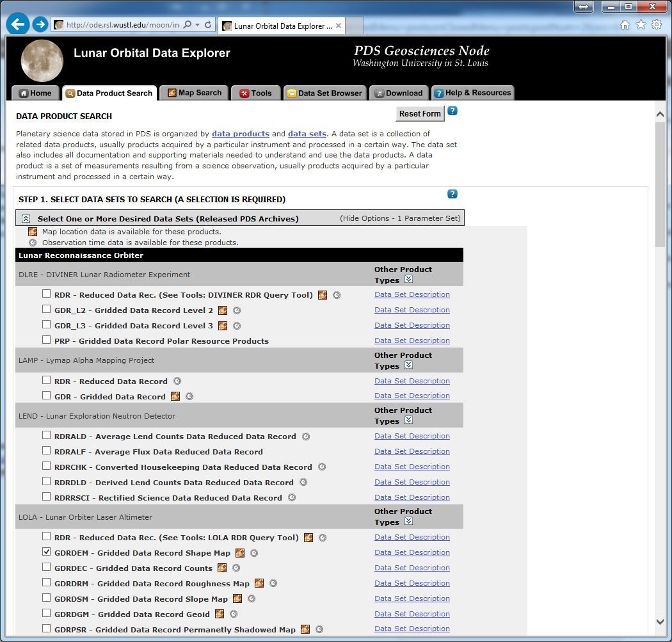This screenshot has height=642, width=672.
Task: Click map location icon on DIVINER RDR row
Action: click(x=323, y=295)
